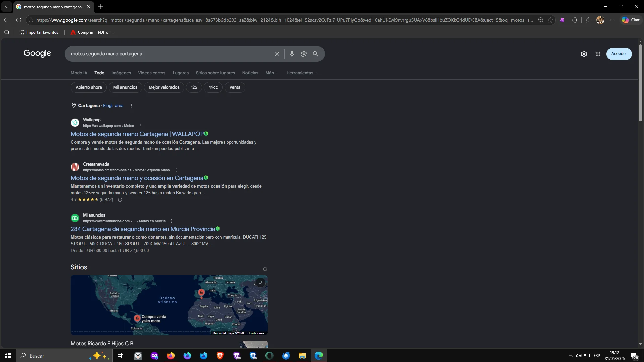
Task: Expand the Más dropdown
Action: coord(271,73)
